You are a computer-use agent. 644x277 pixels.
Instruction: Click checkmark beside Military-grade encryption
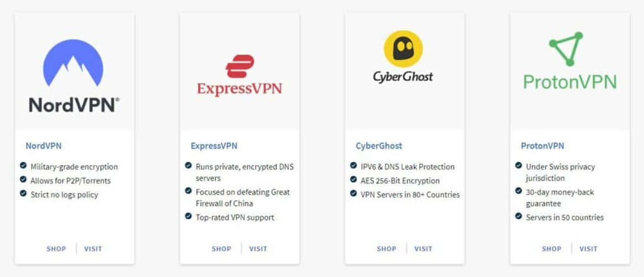click(x=23, y=166)
